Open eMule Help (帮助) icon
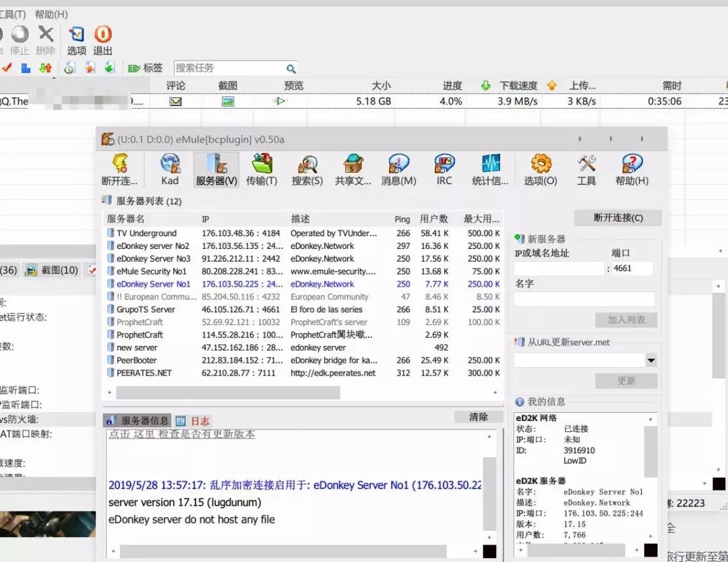Viewport: 728px width, 562px height. click(632, 169)
